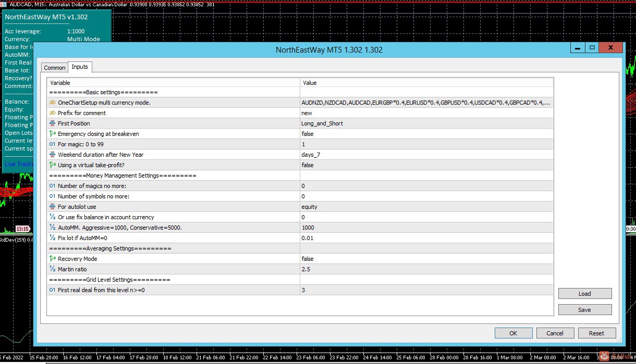The image size is (636, 364).
Task: Click the integer icon beside Number of magics no more
Action: tap(52, 186)
